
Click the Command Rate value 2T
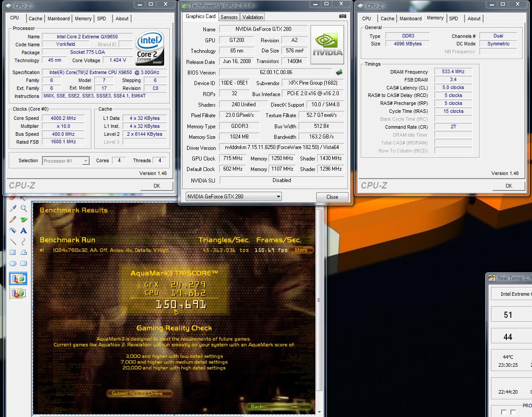pyautogui.click(x=453, y=127)
